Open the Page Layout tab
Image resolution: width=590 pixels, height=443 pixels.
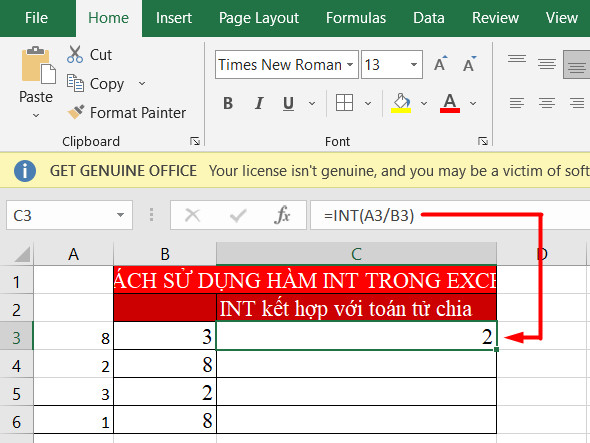coord(259,18)
